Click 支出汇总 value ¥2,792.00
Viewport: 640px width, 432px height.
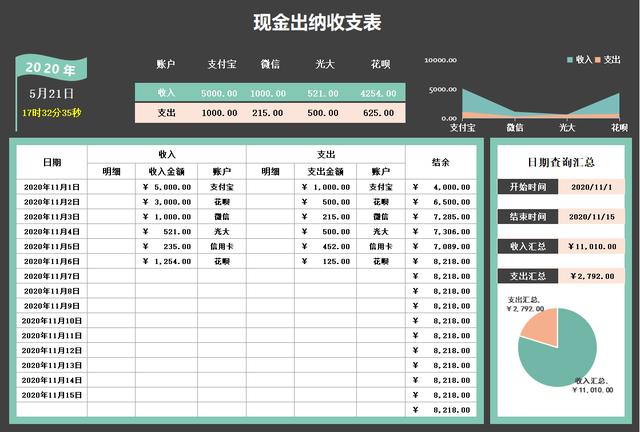[591, 276]
